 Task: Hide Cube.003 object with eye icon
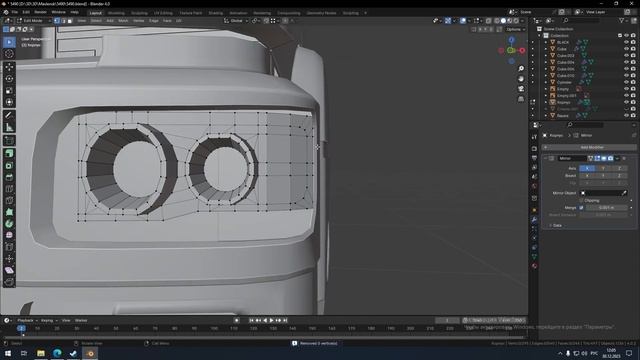tap(626, 56)
